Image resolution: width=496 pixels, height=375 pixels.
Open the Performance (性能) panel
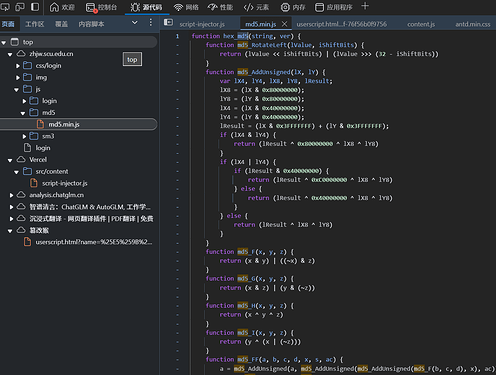pos(220,7)
